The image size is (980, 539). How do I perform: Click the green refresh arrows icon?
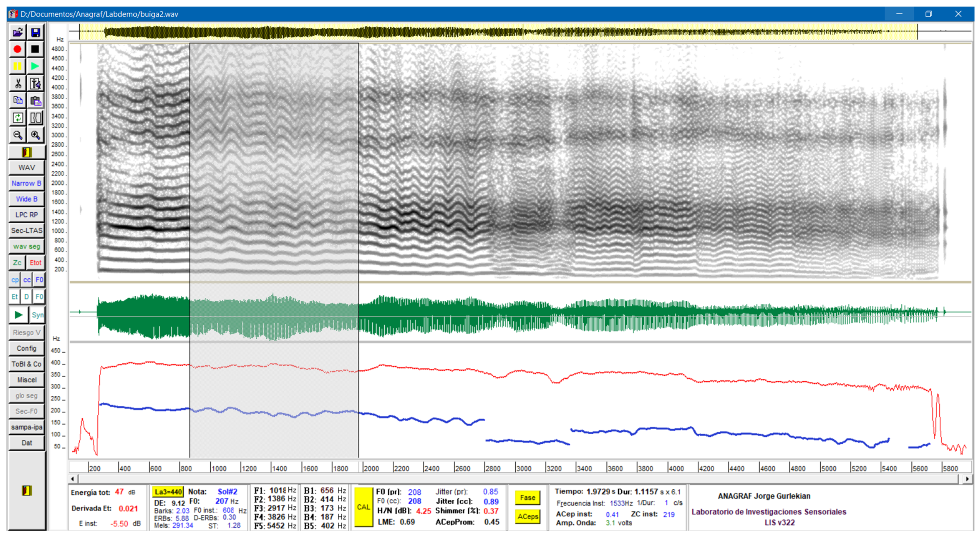tap(17, 118)
